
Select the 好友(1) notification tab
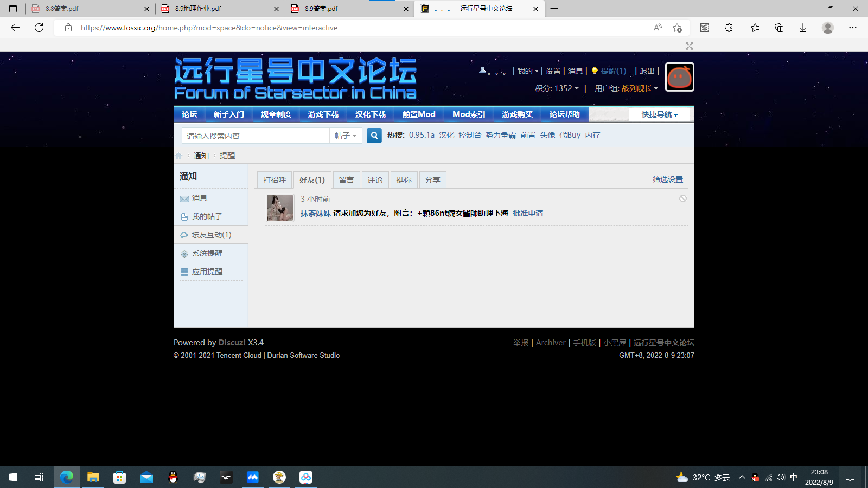point(312,179)
